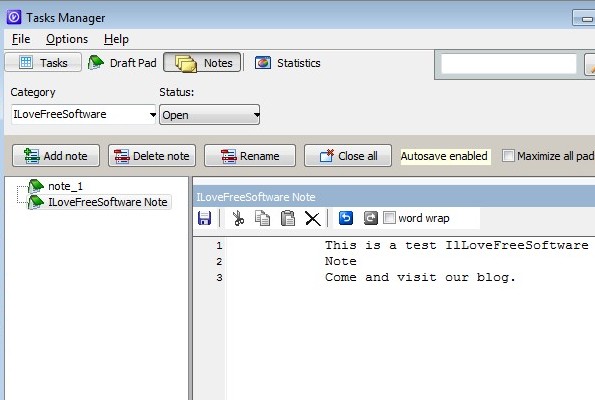Viewport: 595px width, 400px height.
Task: Open the Statistics view
Action: [288, 63]
